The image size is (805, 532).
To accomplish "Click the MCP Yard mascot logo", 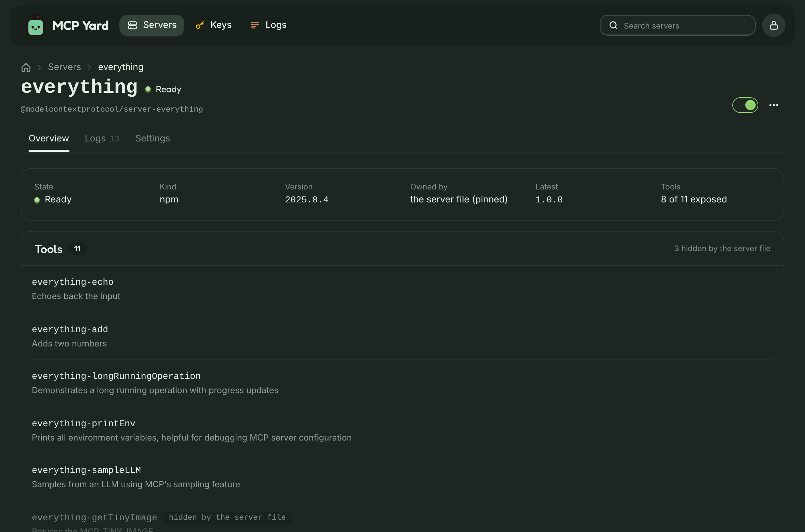I will click(36, 25).
